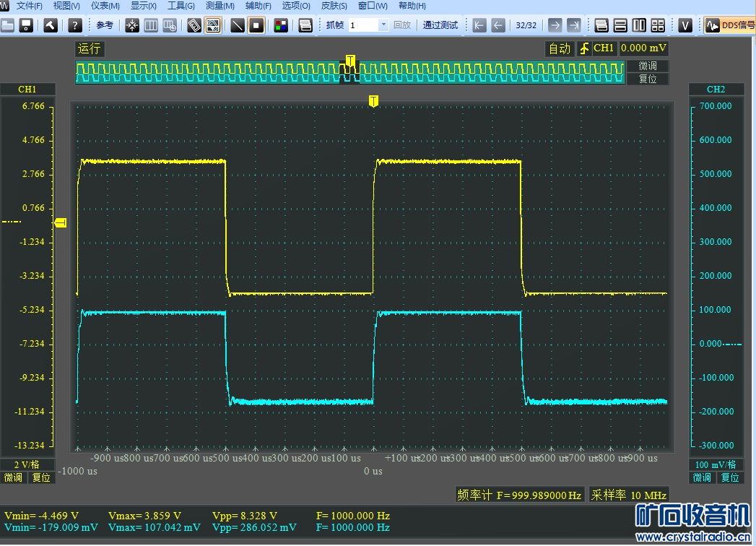
Task: Open the 文件(F) menu
Action: (30, 6)
